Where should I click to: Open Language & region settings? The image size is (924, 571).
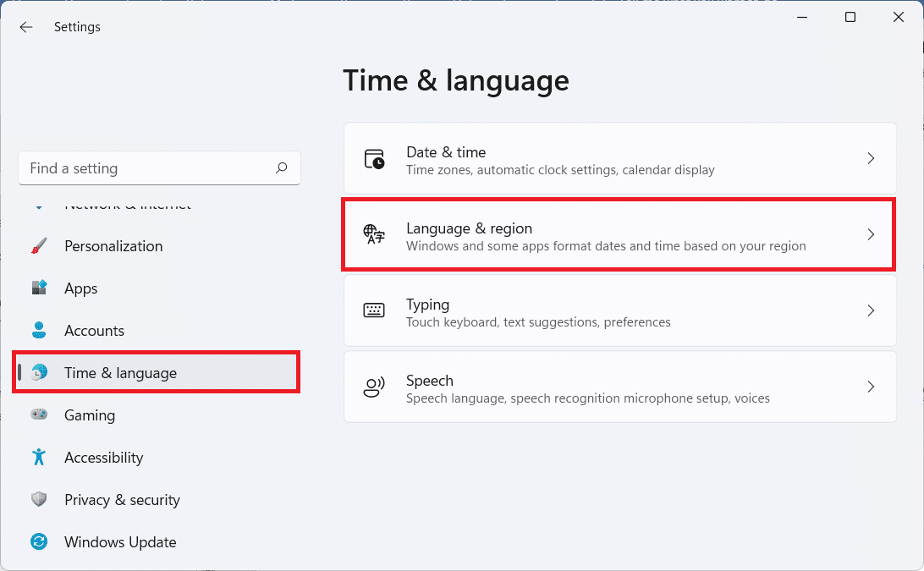tap(618, 234)
